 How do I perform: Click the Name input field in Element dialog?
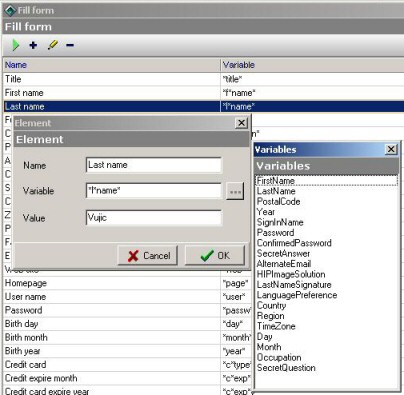[154, 165]
